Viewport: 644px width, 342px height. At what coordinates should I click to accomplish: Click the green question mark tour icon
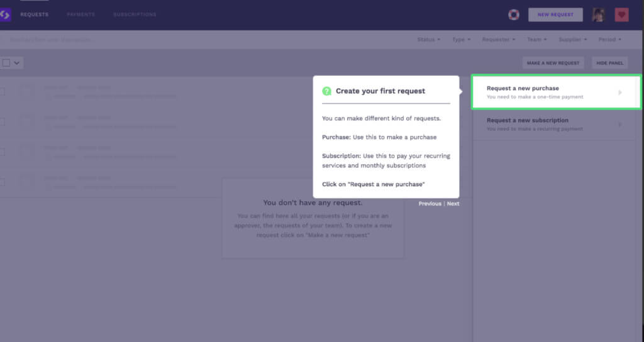326,91
